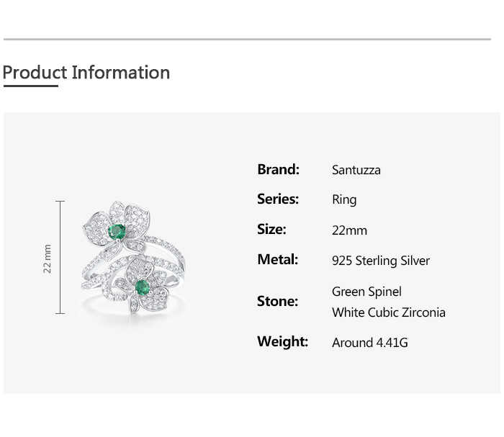The height and width of the screenshot is (437, 504).
Task: Select the Santuzza brand name
Action: pyautogui.click(x=356, y=171)
